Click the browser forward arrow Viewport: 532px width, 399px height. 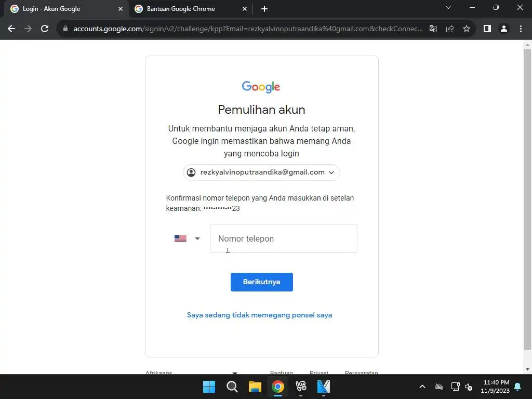[28, 29]
